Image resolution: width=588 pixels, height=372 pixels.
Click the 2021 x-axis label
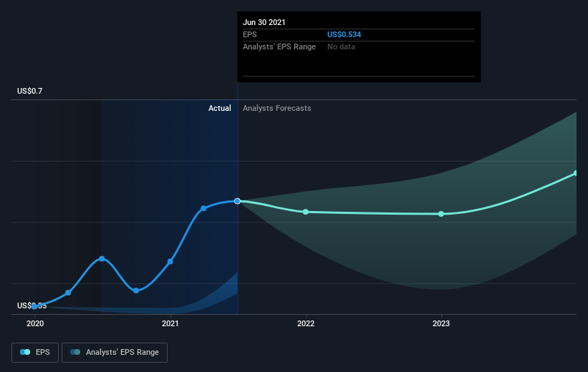pos(170,324)
